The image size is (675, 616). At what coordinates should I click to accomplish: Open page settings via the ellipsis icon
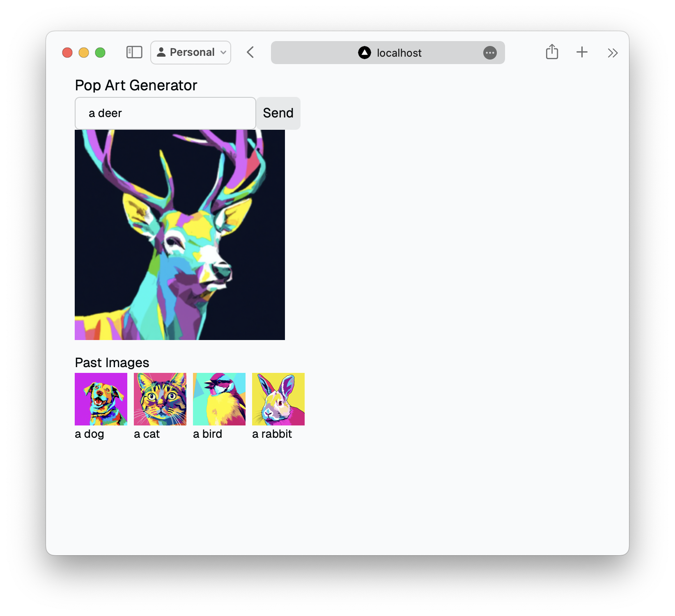(x=490, y=53)
